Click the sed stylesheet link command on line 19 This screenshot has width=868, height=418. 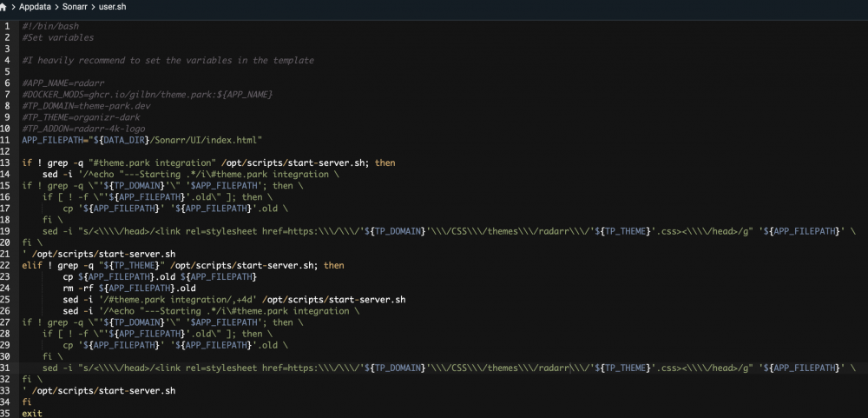pyautogui.click(x=449, y=231)
